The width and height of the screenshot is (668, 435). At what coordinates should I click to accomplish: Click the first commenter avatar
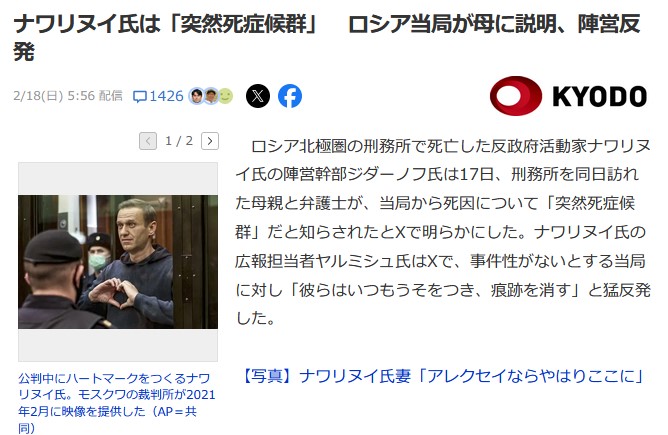[x=197, y=96]
